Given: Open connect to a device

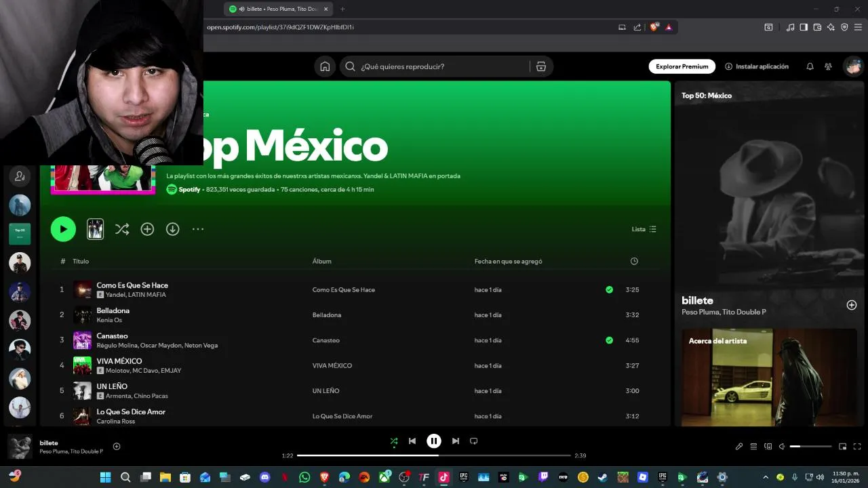Looking at the screenshot, I should coord(768,447).
